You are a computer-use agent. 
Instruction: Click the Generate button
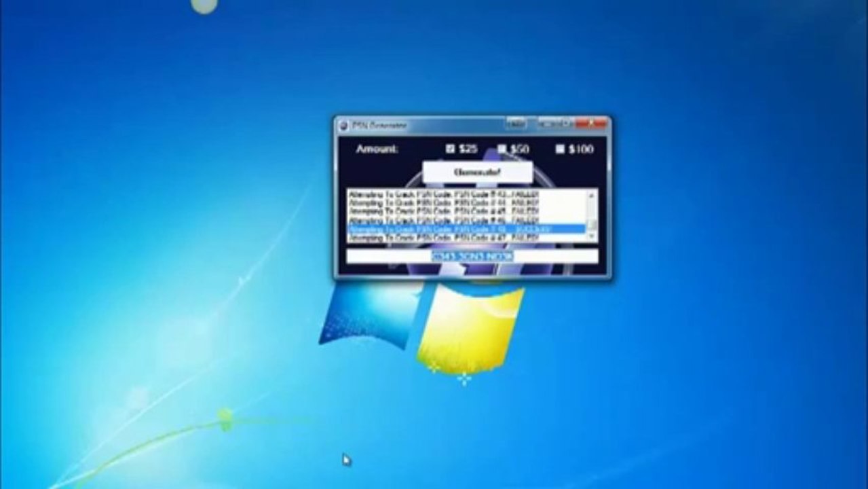[x=477, y=173]
